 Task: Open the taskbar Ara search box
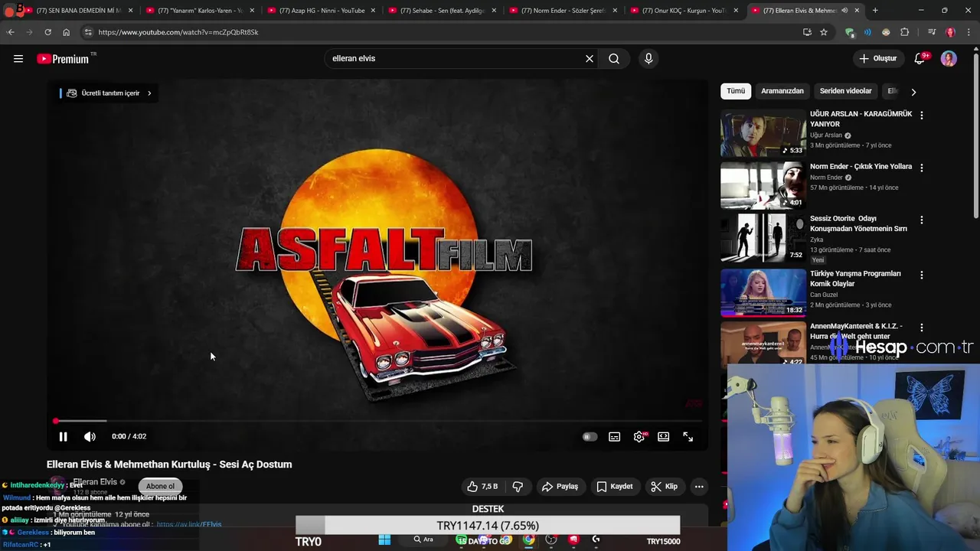tap(423, 540)
